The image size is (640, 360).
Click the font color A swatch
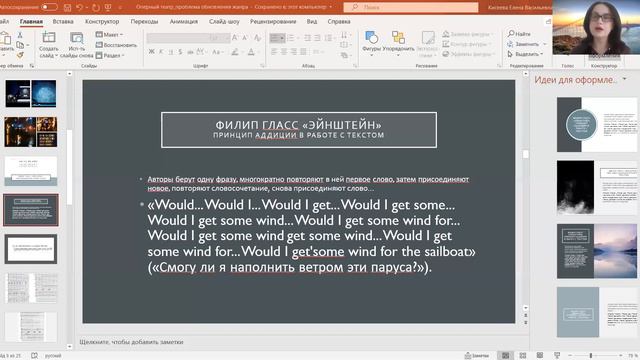pos(251,52)
